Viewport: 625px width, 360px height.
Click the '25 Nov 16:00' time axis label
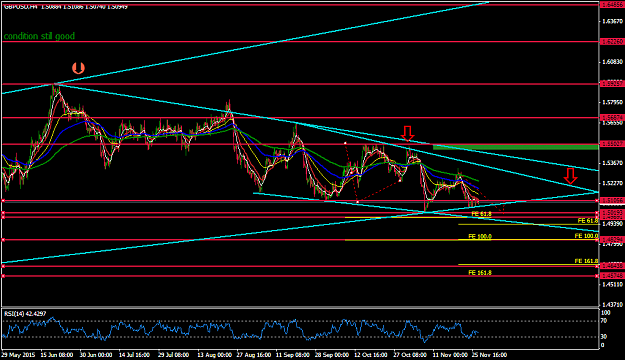click(489, 355)
